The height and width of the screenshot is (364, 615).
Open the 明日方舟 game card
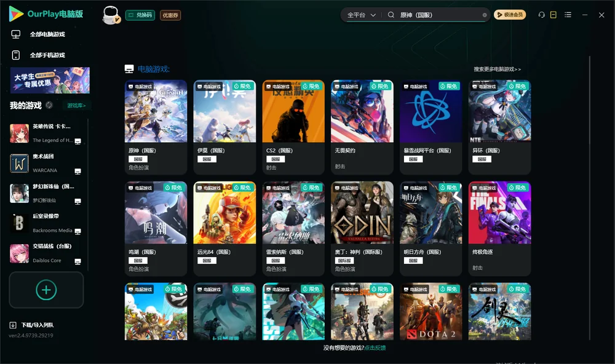point(430,229)
